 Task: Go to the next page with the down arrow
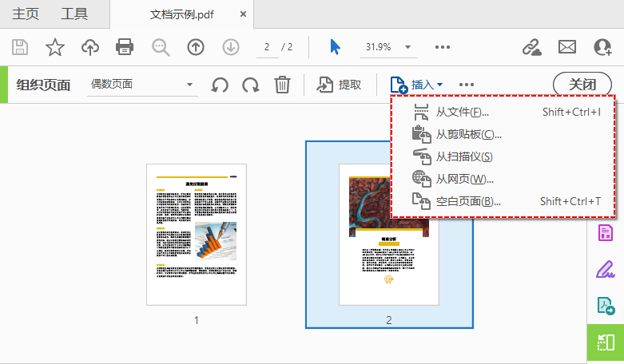231,47
